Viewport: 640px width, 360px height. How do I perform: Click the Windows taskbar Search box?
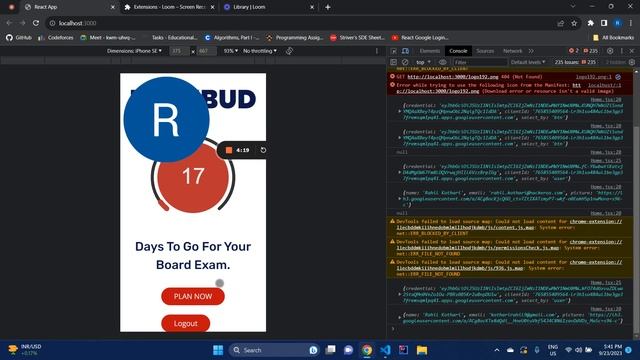pyautogui.click(x=273, y=350)
